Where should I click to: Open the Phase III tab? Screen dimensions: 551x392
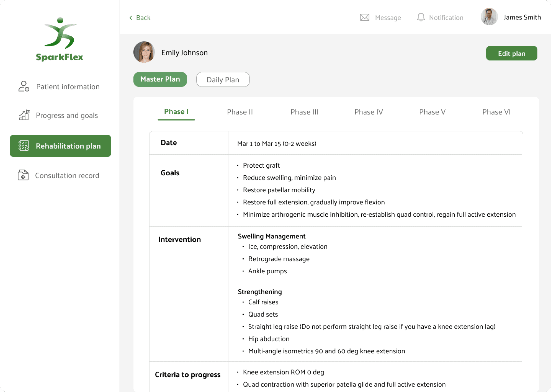304,112
